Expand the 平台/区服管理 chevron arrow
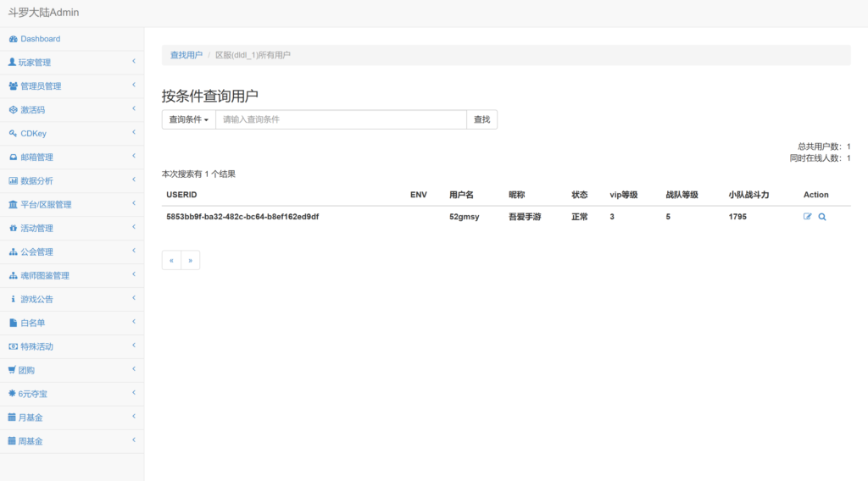The image size is (868, 481). [134, 203]
